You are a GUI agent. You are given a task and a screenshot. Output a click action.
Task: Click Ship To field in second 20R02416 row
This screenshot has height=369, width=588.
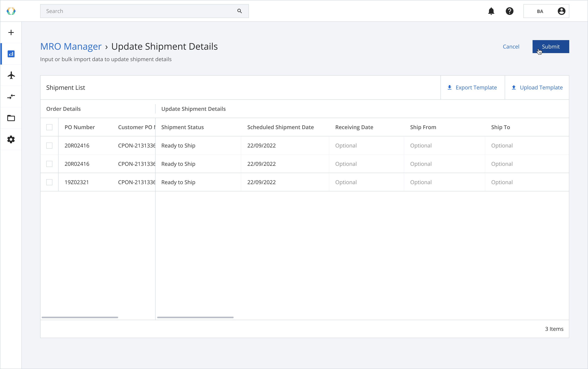click(527, 164)
